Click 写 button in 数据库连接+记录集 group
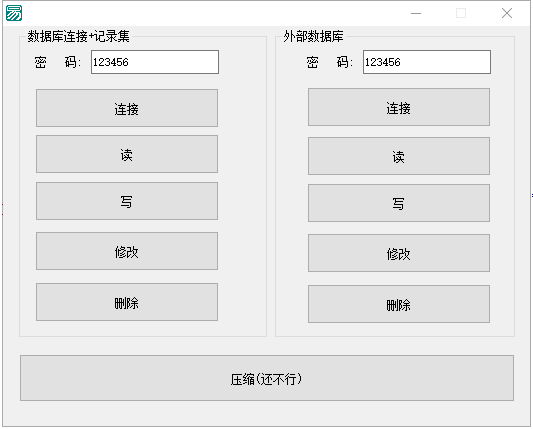Viewport: 533px width, 429px height. coord(127,201)
